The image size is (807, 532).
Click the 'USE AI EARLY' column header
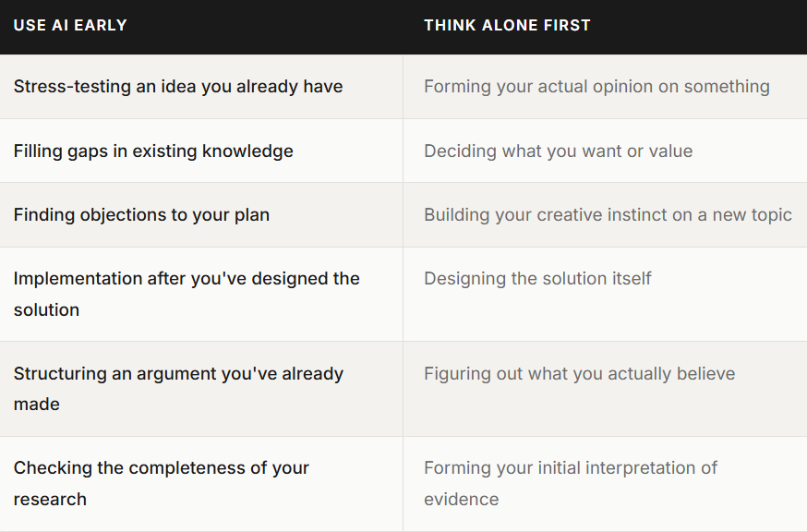[x=70, y=25]
